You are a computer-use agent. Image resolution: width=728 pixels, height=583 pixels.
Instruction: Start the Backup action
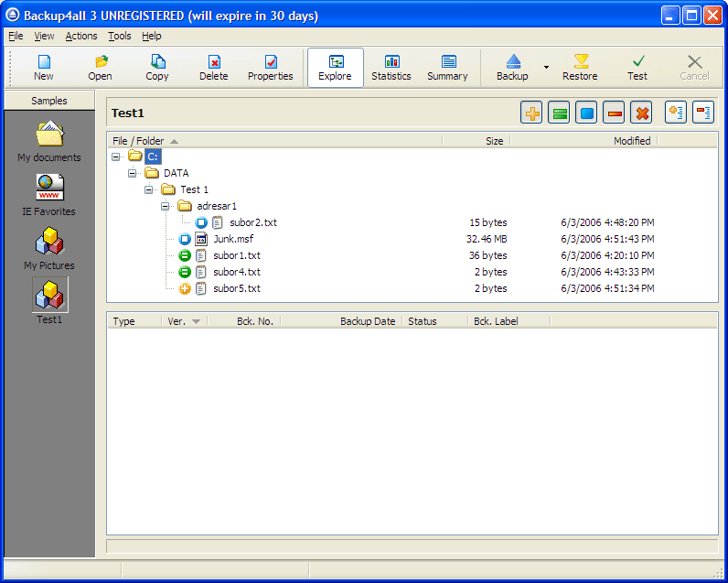pos(512,68)
